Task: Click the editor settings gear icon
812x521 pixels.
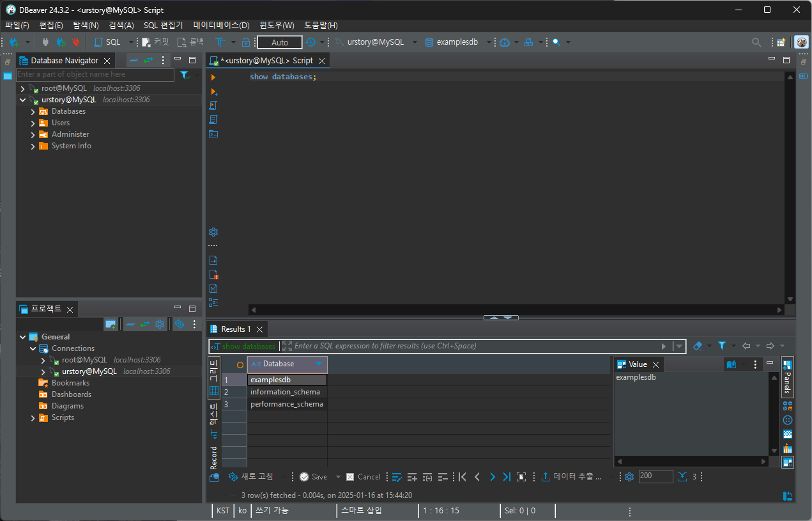Action: 213,232
